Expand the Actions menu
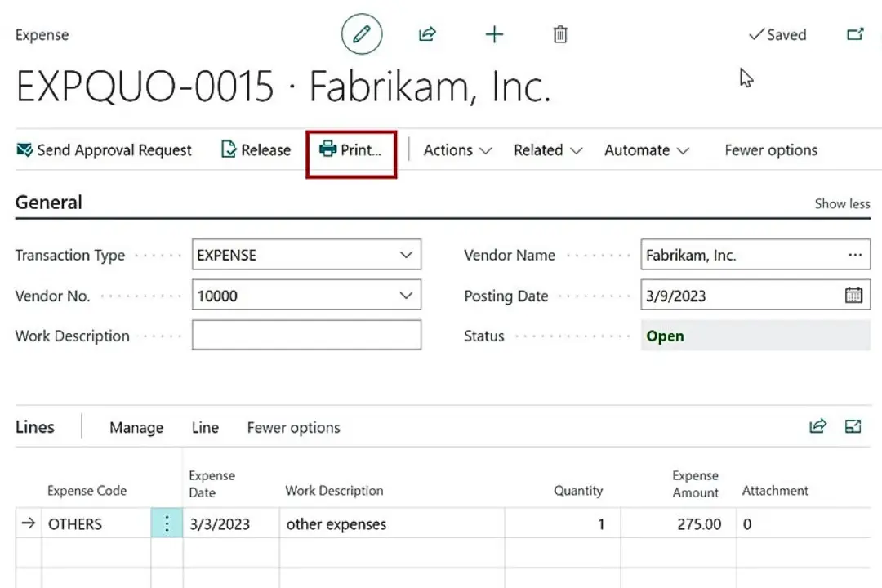This screenshot has height=588, width=882. pos(458,150)
